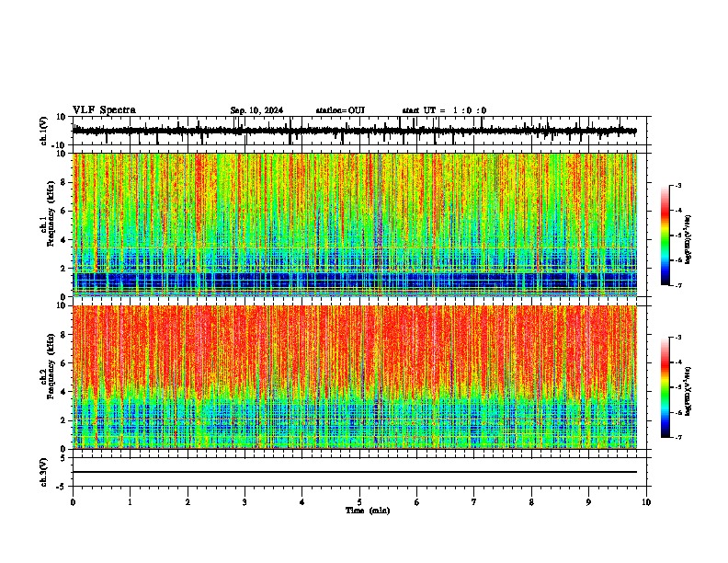This screenshot has width=728, height=563.
Task: Click inside the ch.1 spectrogram panel
Action: 355,224
